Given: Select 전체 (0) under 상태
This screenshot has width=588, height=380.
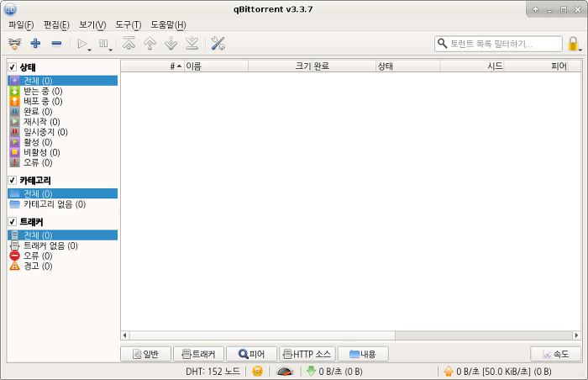Looking at the screenshot, I should click(x=62, y=81).
